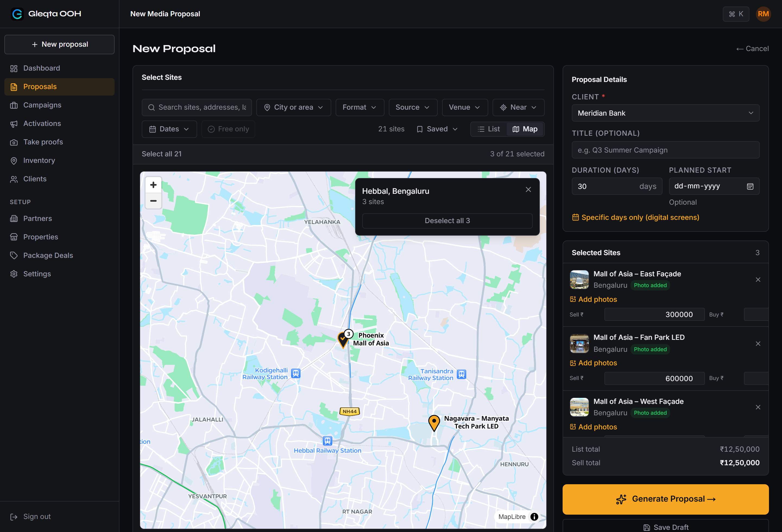Open the Venue filter dropdown

tap(465, 107)
